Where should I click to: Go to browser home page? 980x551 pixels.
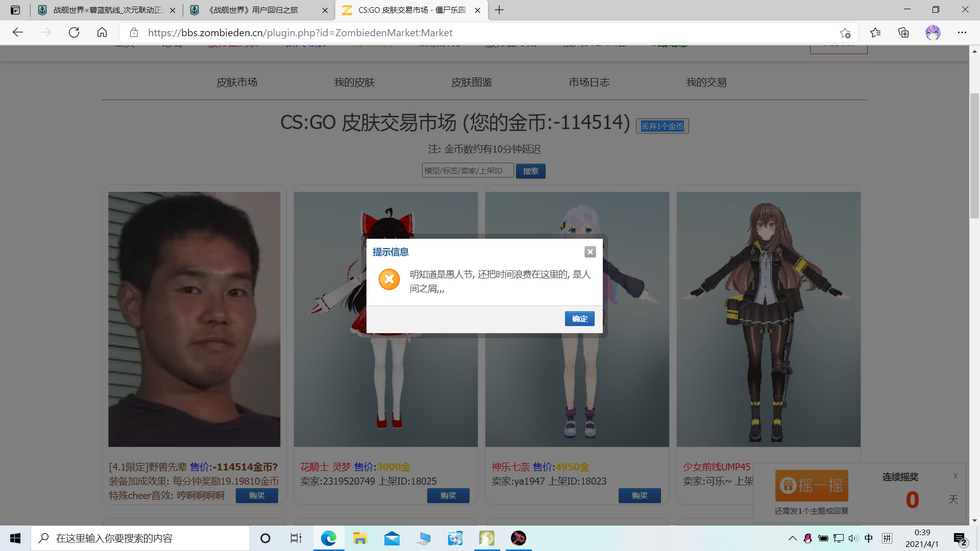[x=102, y=33]
